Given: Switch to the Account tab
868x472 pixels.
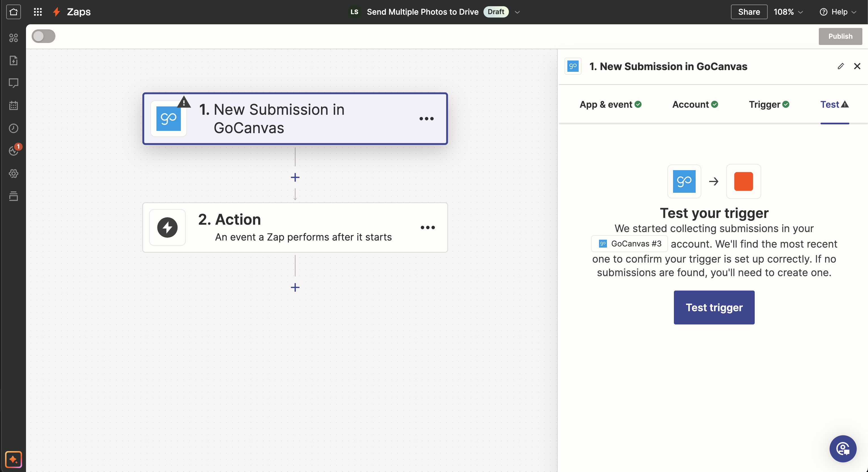Looking at the screenshot, I should 695,105.
